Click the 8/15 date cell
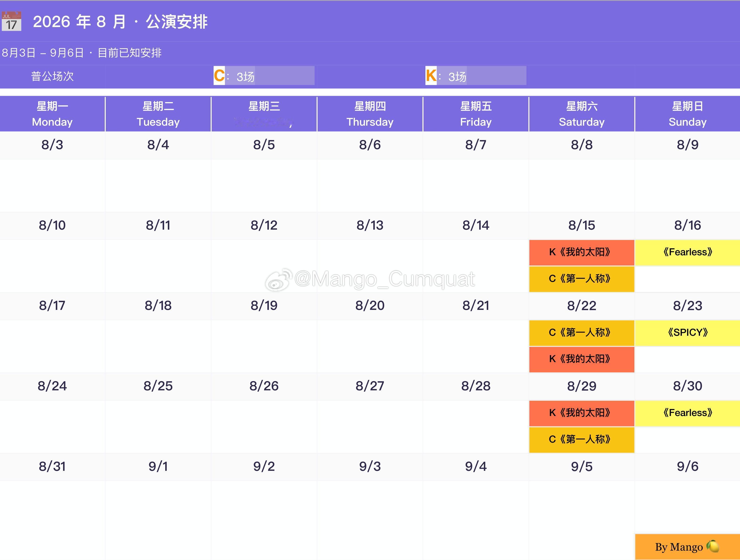 click(x=582, y=225)
